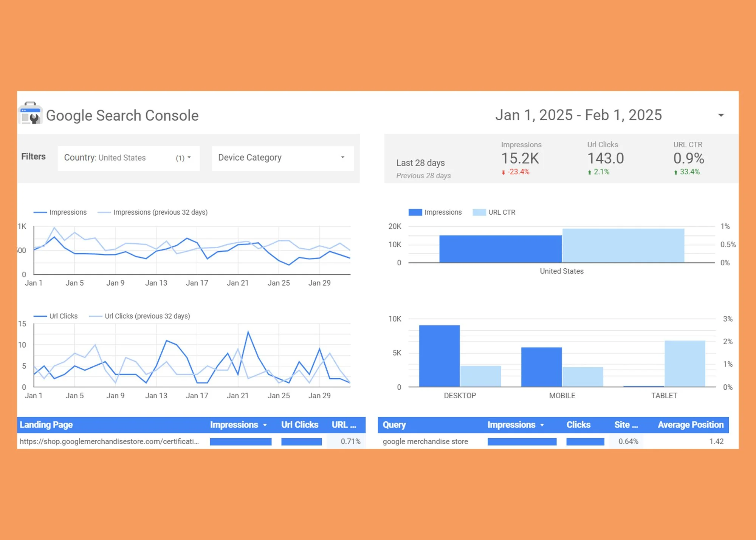
Task: Click the DESKTOP URL CTR light blue bar
Action: (480, 376)
